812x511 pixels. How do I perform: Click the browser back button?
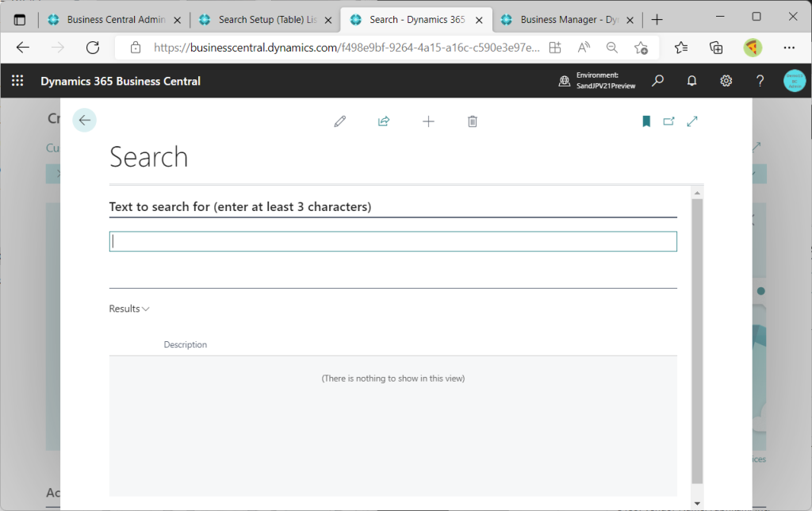pyautogui.click(x=23, y=48)
